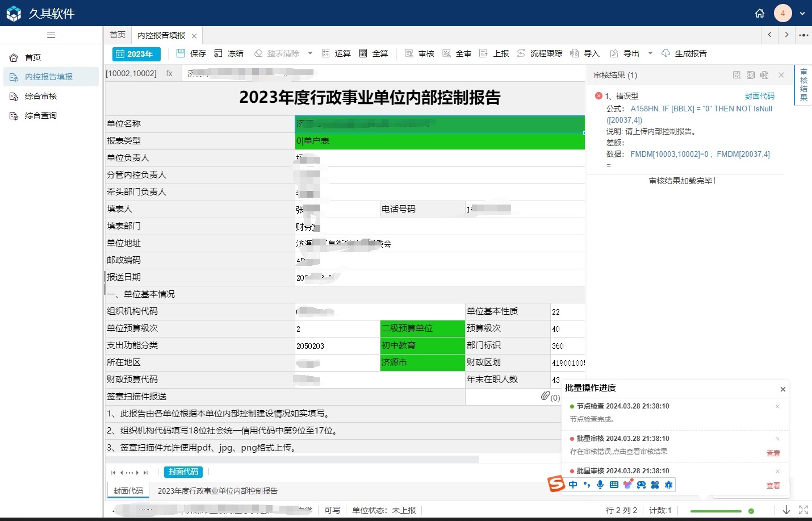Click 查看 link under 存在审核错误 message

pos(773,453)
